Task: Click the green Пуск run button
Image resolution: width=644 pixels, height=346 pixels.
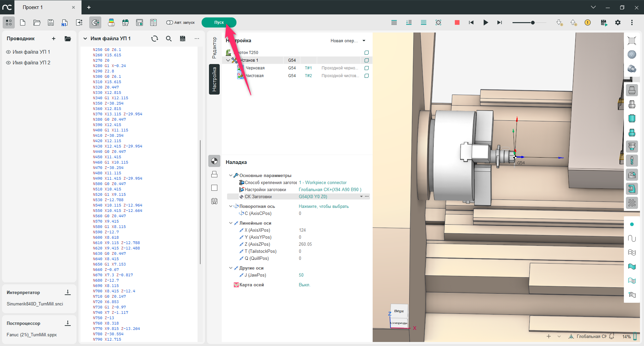Action: coord(219,22)
